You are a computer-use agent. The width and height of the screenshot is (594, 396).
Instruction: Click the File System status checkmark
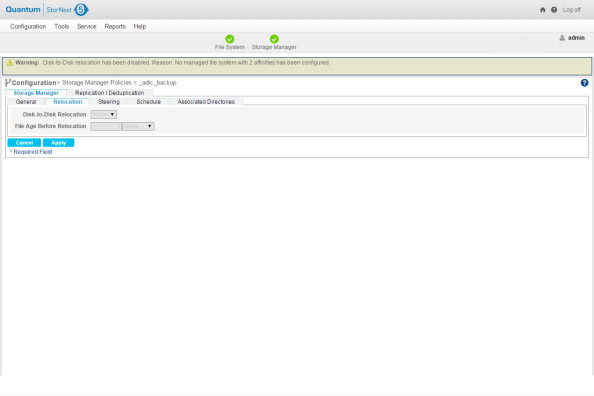click(230, 39)
